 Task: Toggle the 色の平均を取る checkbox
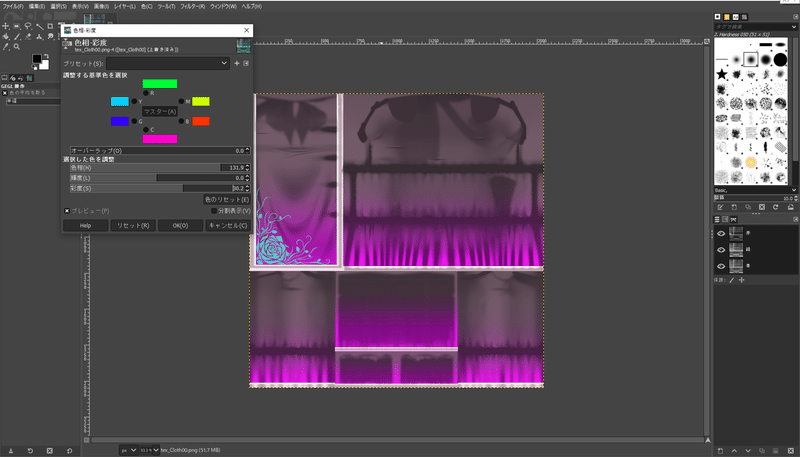click(5, 93)
